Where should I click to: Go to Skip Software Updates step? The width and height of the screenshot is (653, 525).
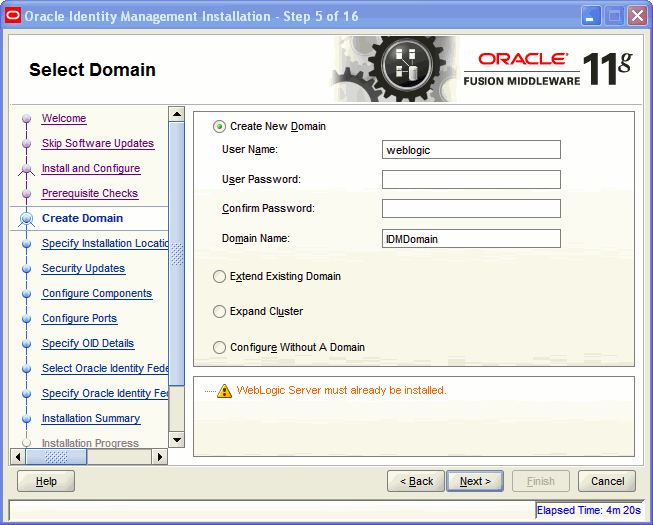pos(98,143)
